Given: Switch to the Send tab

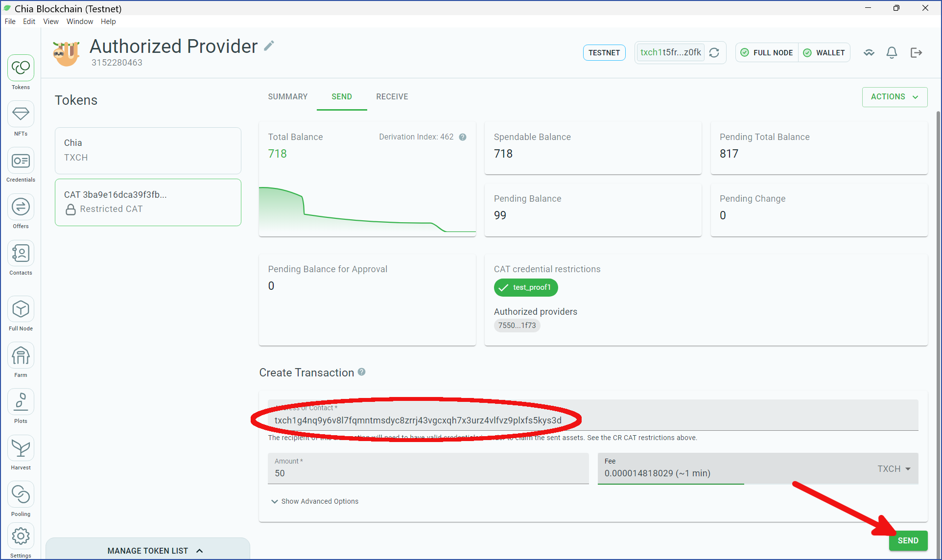Looking at the screenshot, I should 342,97.
